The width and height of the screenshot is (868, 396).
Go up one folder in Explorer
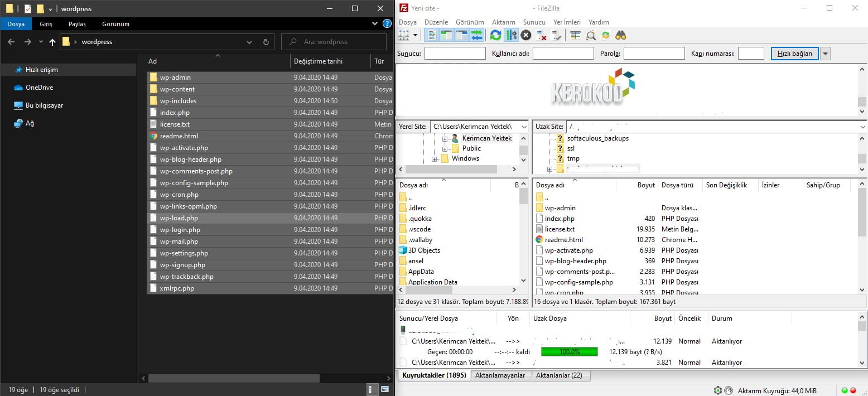pyautogui.click(x=52, y=42)
